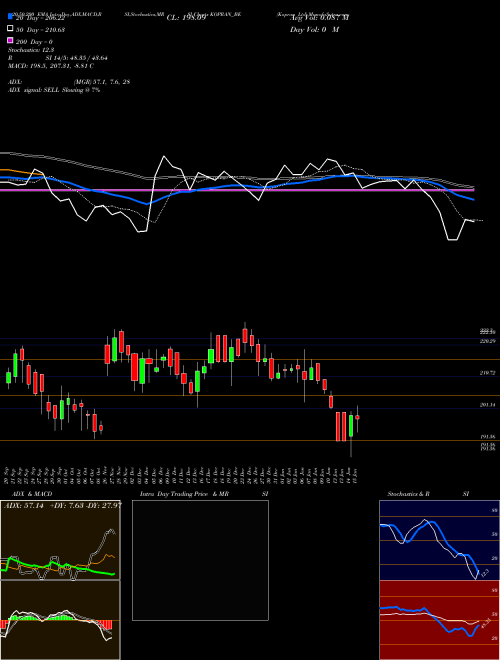Select the '200 Day - 0' label
This screenshot has width=500, height=660.
pos(35,42)
